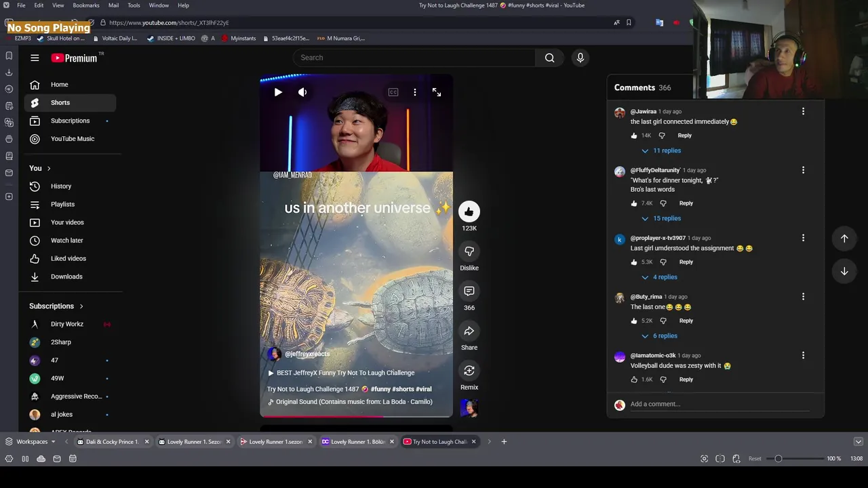
Task: Open BEST JeffreyX Funny Try Not To Laugh playlist
Action: point(341,373)
